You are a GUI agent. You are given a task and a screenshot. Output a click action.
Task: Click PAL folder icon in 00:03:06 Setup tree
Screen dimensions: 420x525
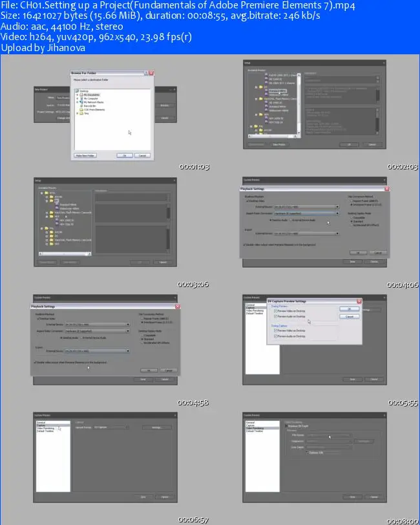[x=47, y=228]
